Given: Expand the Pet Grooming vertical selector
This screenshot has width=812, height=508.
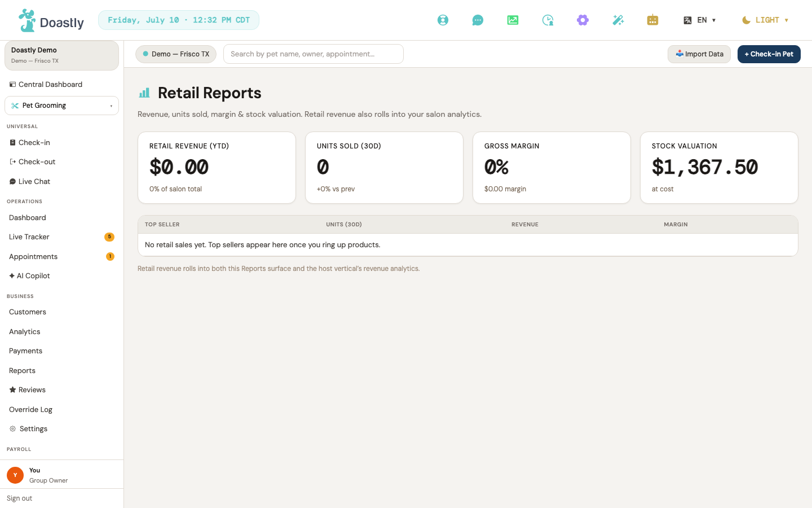Looking at the screenshot, I should [61, 106].
